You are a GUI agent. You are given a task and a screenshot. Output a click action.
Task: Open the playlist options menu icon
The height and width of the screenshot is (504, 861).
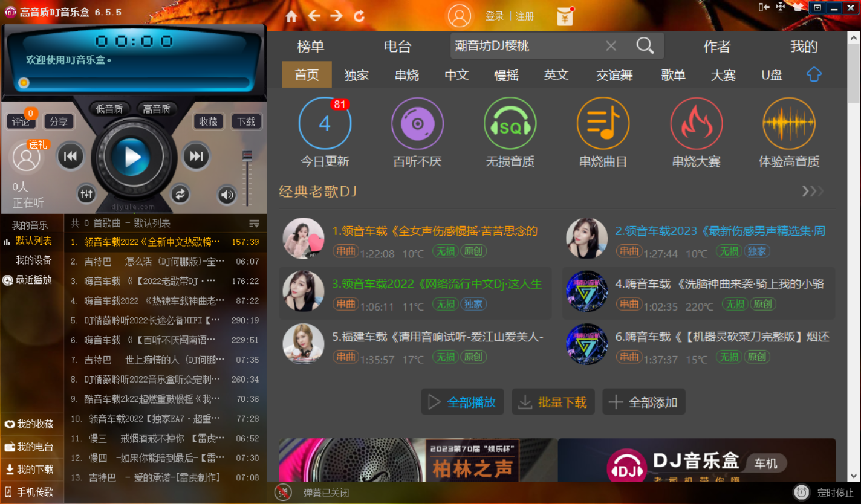click(255, 223)
